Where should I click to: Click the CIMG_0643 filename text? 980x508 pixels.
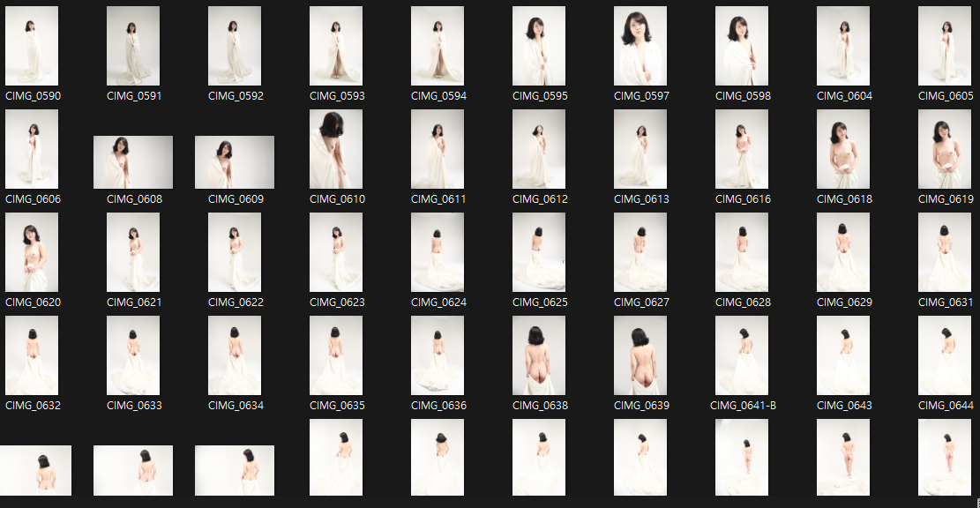842,405
